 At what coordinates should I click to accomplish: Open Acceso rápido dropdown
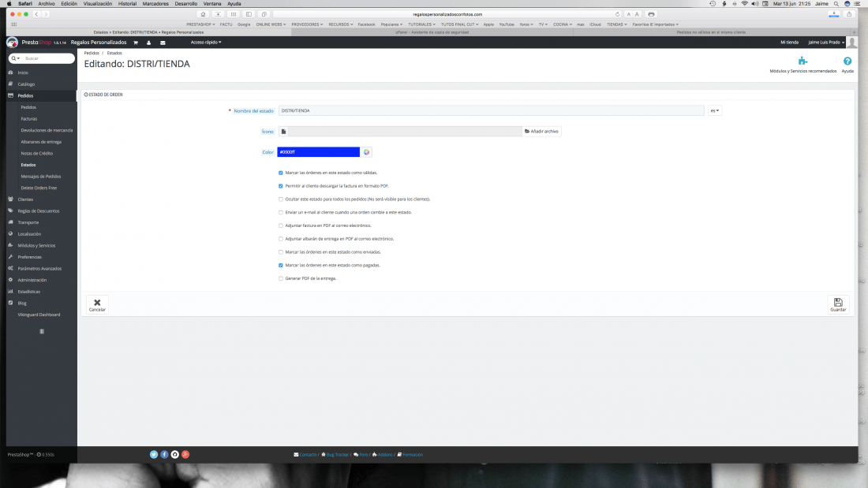pyautogui.click(x=206, y=43)
